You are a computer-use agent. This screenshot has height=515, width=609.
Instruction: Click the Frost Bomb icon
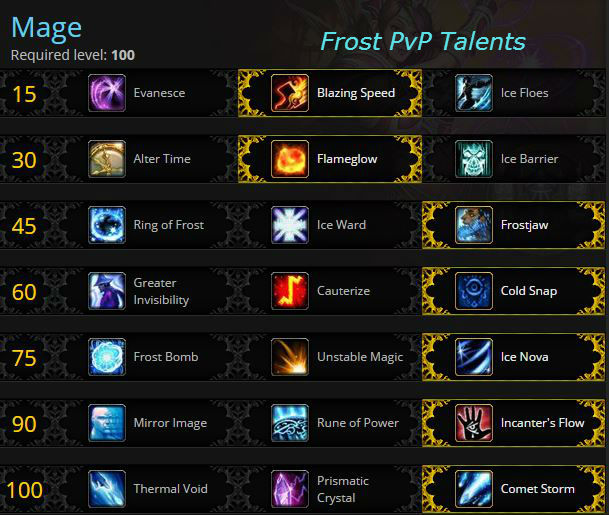point(107,357)
